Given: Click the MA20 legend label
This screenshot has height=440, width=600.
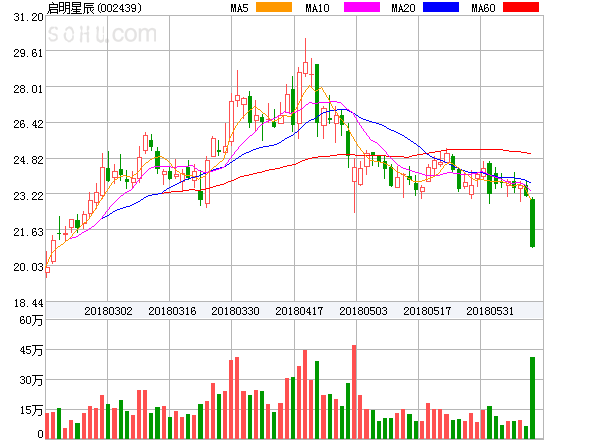Looking at the screenshot, I should pyautogui.click(x=403, y=8).
